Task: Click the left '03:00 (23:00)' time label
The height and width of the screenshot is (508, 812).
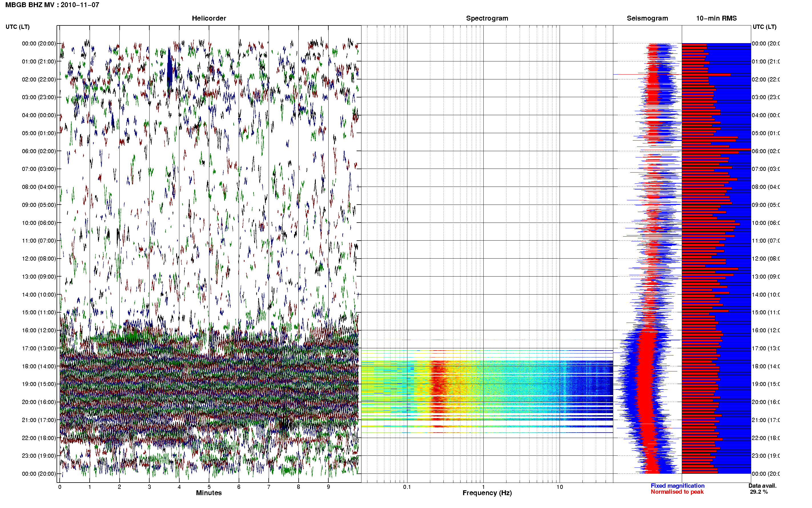Action: point(39,97)
